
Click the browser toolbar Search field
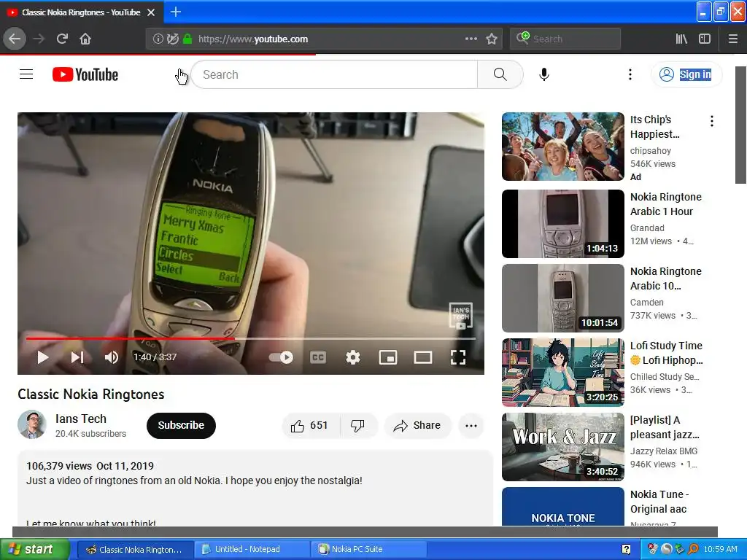tap(565, 39)
